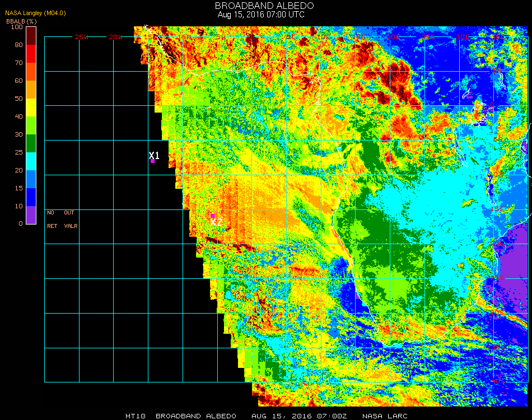The image size is (532, 420).
Task: Click the 'BROADBAND ALBEDO' title at top
Action: (x=264, y=6)
